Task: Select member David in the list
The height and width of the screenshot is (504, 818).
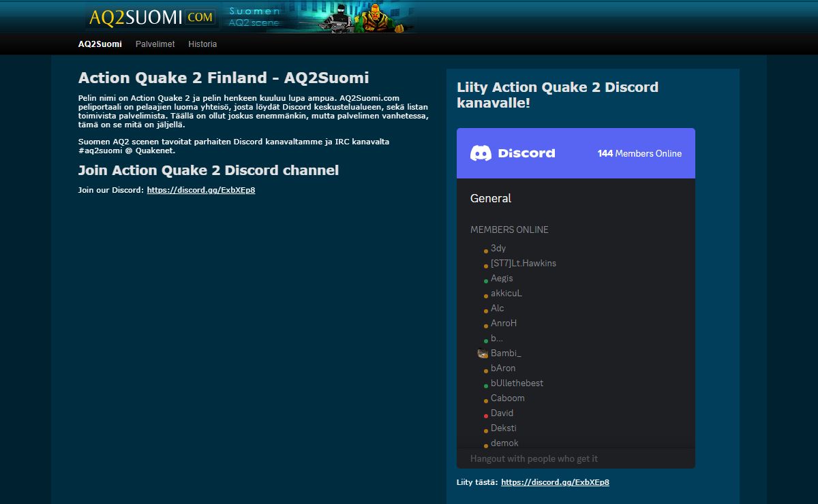Action: pyautogui.click(x=502, y=413)
